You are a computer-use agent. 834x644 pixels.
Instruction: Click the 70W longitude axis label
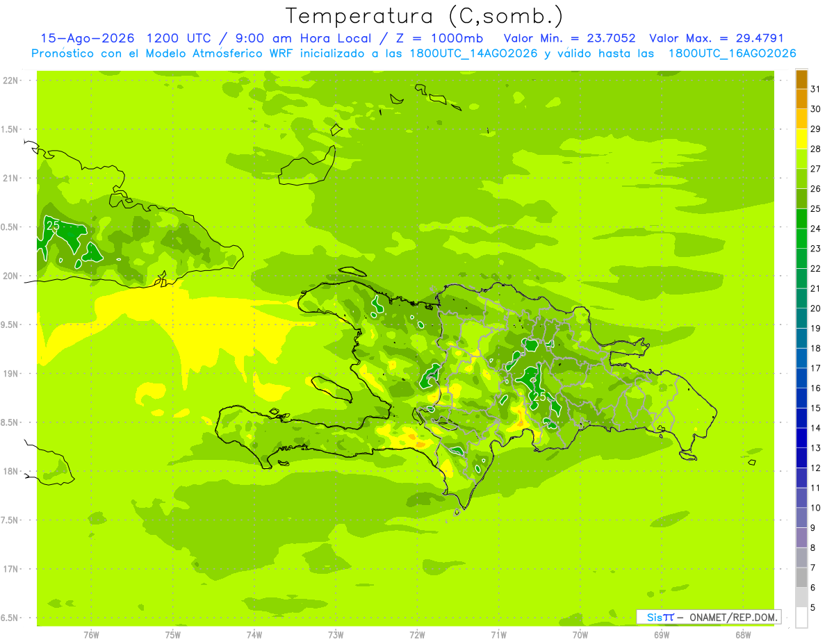point(580,634)
